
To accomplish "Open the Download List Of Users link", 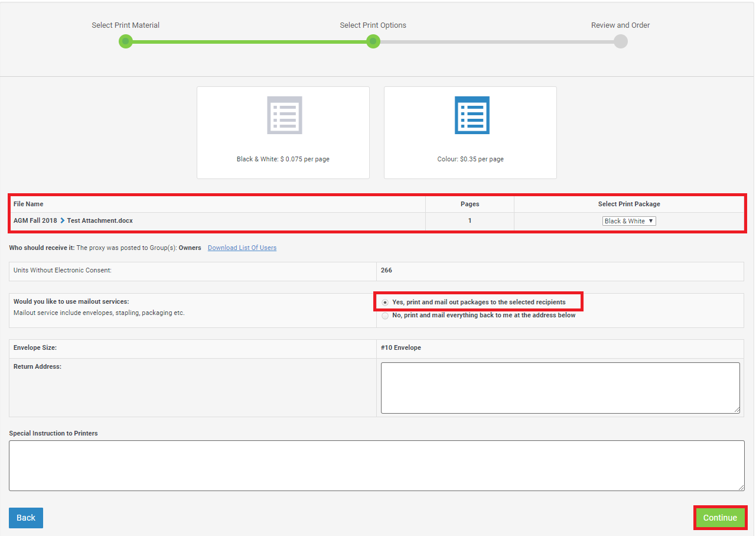I will pos(242,248).
